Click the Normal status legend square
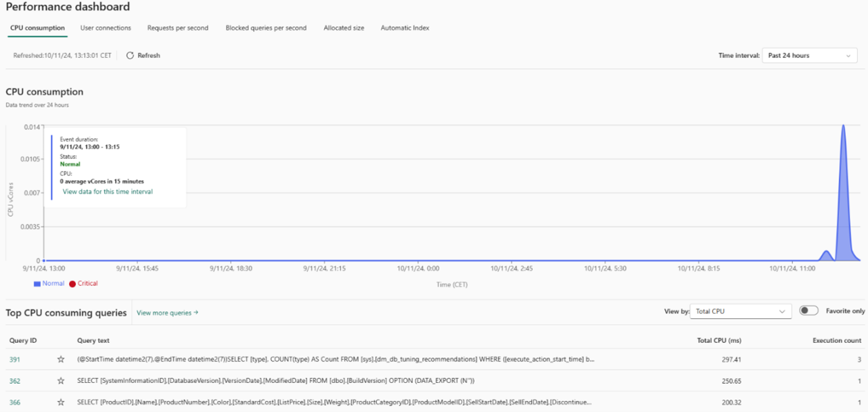The height and width of the screenshot is (412, 868). point(37,283)
